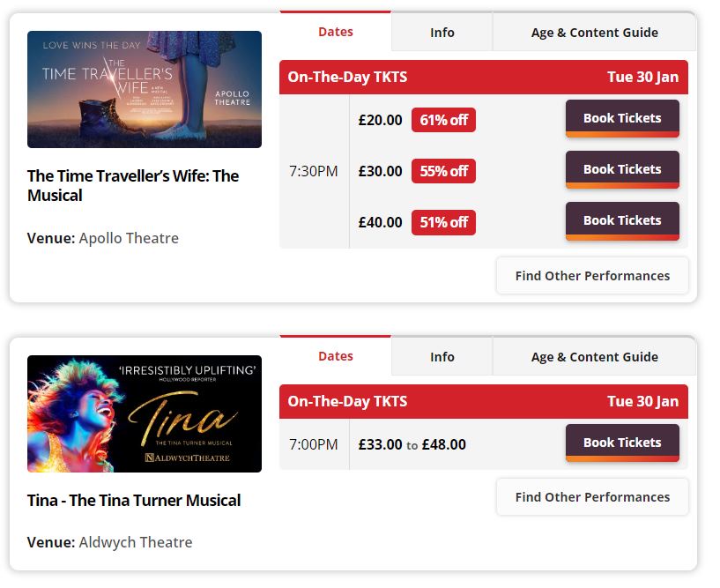This screenshot has height=588, width=720.
Task: Book the £40.00 tickets at 51% off
Action: (x=622, y=220)
